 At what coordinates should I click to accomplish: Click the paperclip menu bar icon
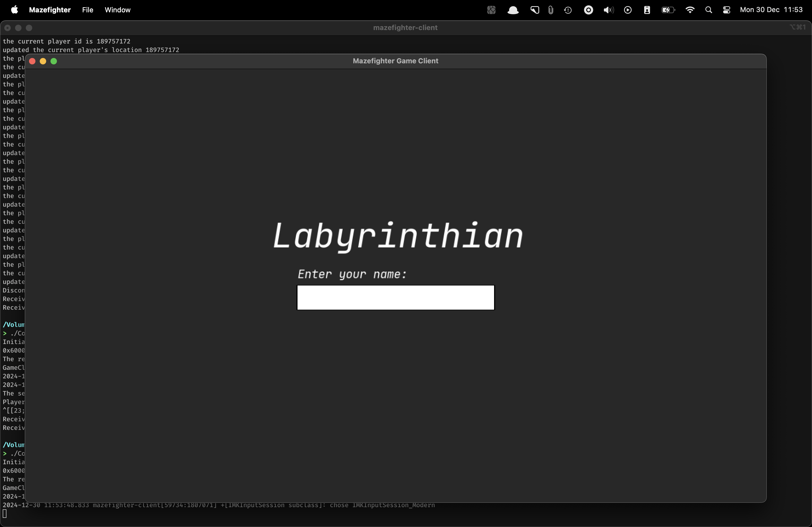(x=551, y=10)
